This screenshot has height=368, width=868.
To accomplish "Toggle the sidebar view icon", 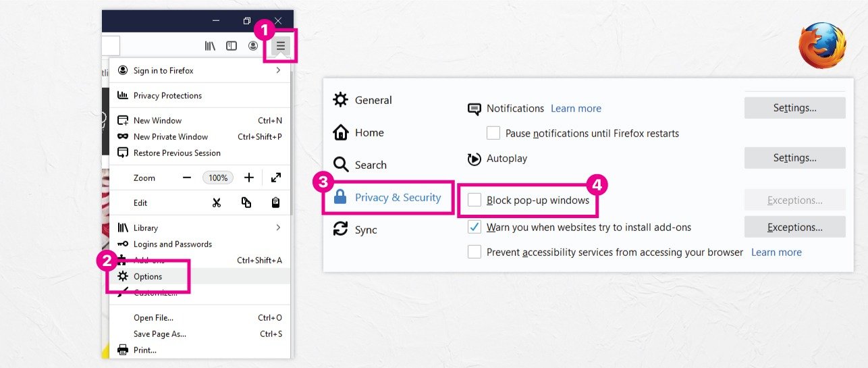I will 232,46.
